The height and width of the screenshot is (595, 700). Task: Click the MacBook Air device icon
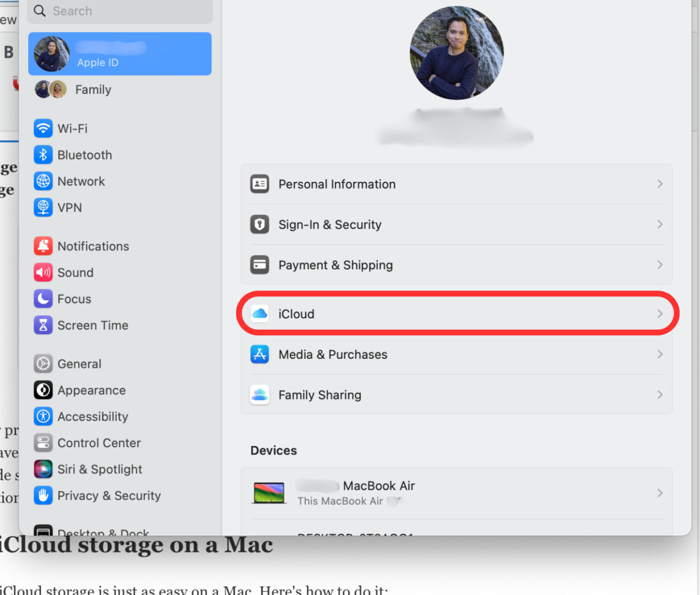(269, 493)
